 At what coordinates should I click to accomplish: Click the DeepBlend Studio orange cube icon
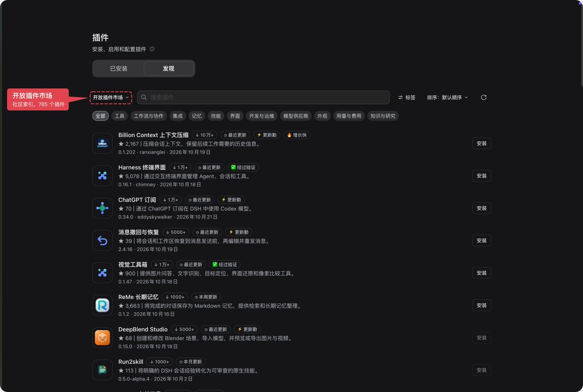click(x=102, y=338)
